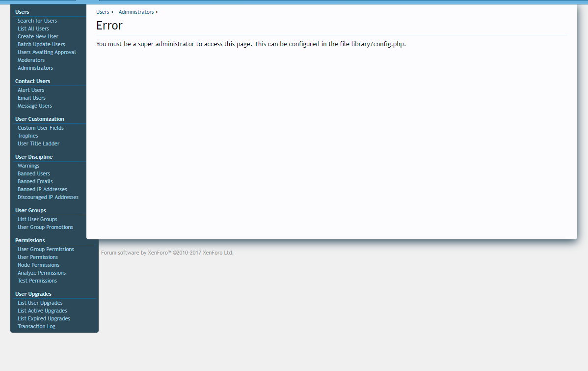Open Transaction Log

click(x=36, y=326)
